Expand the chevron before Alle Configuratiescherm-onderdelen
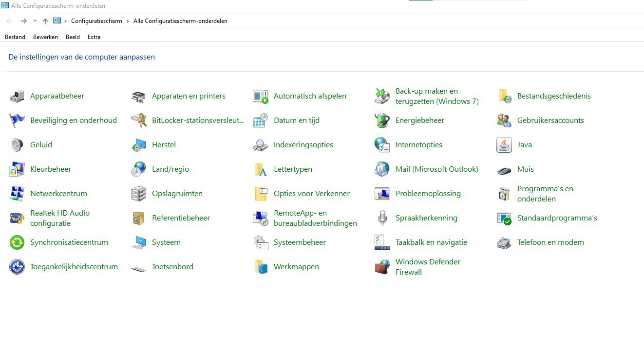Screen dimensions: 644x340 128,21
